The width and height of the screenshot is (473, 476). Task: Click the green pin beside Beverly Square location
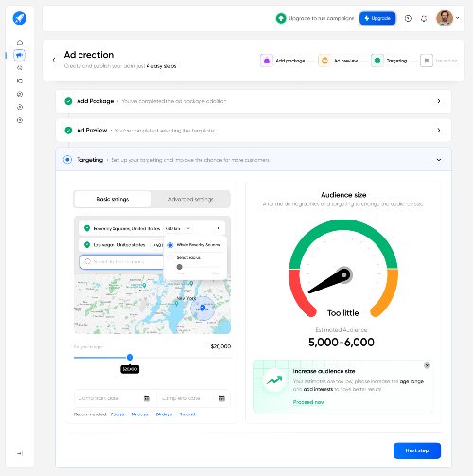pyautogui.click(x=87, y=228)
